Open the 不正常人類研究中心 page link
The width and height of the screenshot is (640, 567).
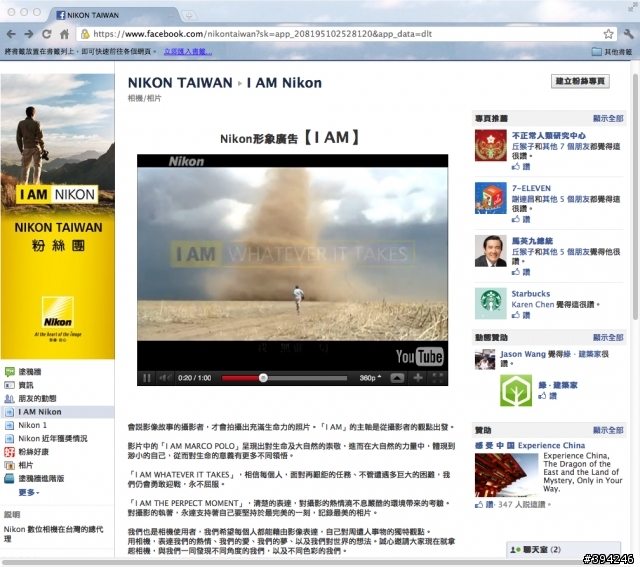pos(549,136)
